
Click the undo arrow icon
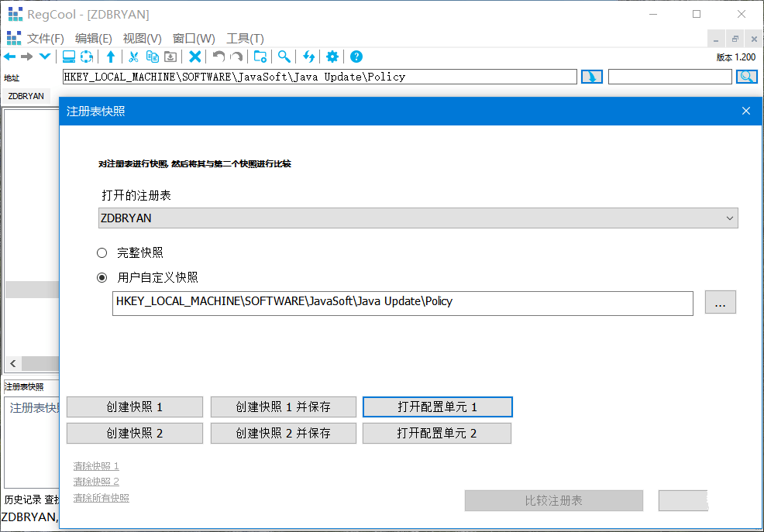[219, 57]
